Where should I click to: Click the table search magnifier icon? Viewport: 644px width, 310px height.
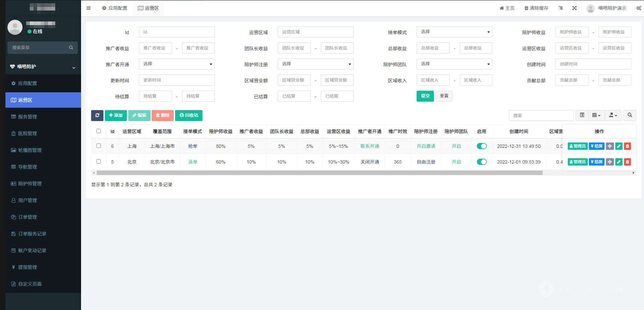[x=630, y=115]
